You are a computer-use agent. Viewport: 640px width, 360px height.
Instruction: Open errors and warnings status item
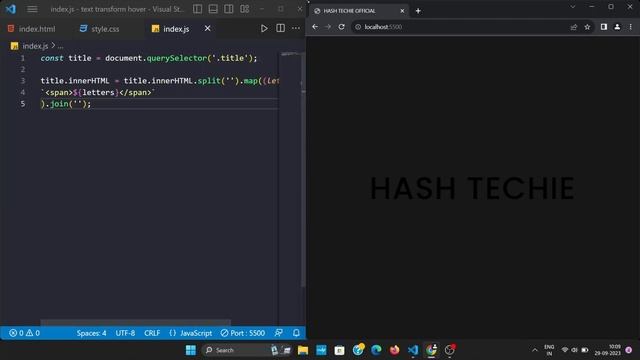[24, 333]
